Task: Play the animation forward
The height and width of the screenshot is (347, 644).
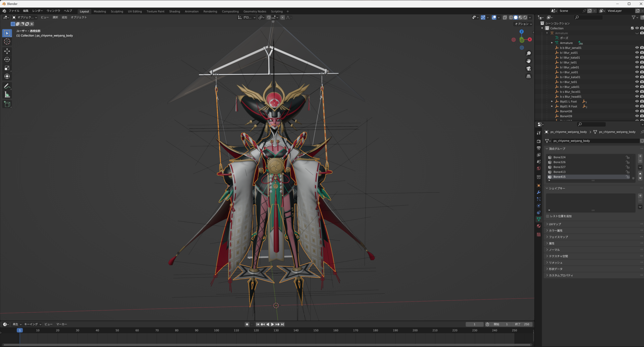Action: coord(272,324)
